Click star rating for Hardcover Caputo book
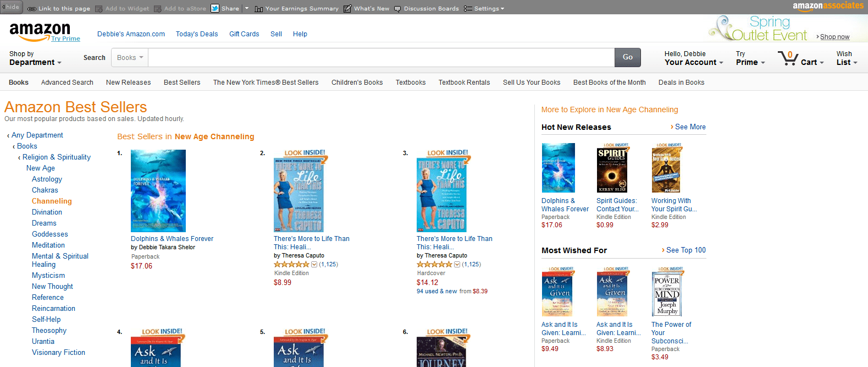This screenshot has width=868, height=367. tap(434, 265)
